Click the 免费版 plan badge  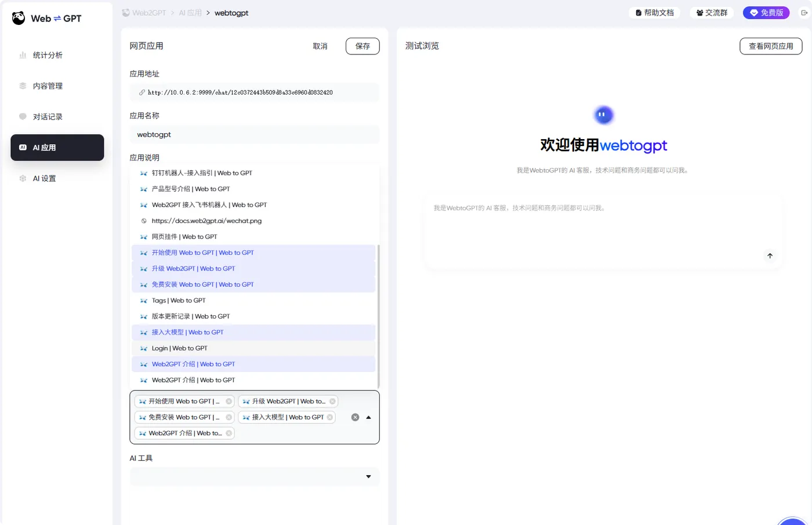click(x=766, y=13)
